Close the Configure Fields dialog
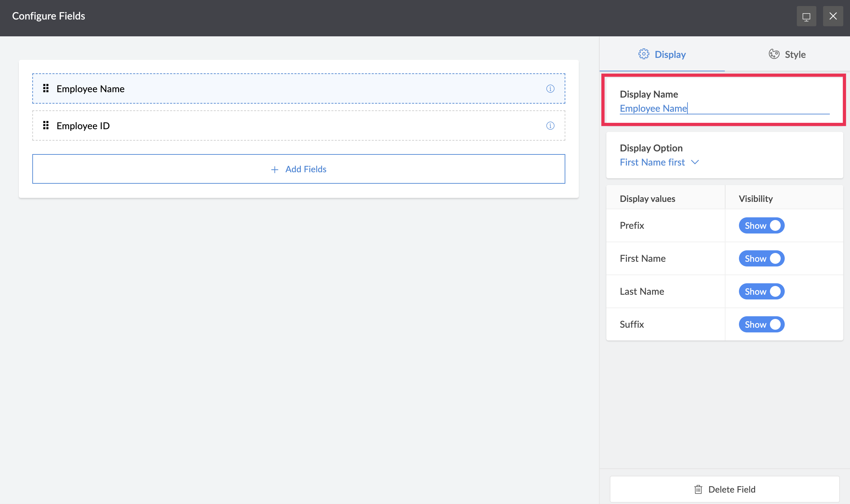The width and height of the screenshot is (850, 504). [x=833, y=16]
